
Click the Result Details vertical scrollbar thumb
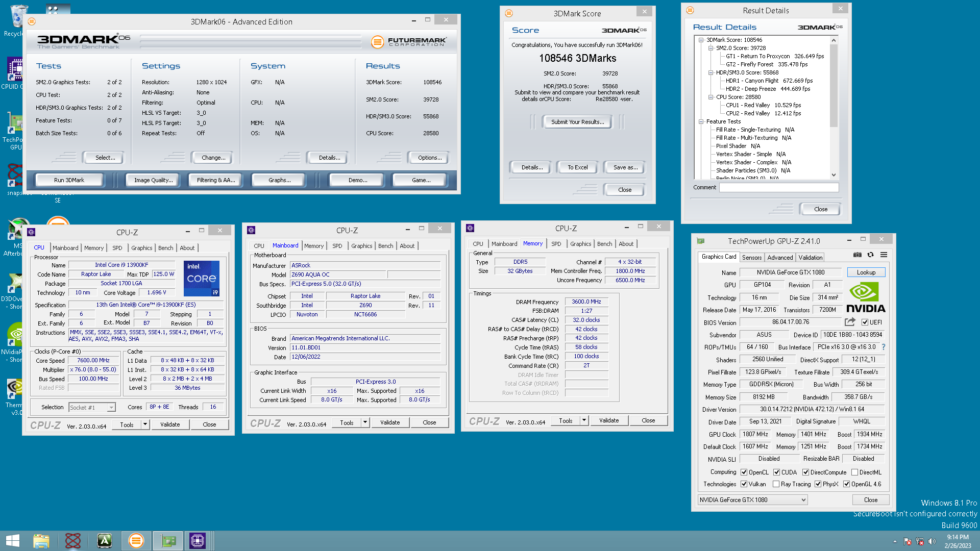point(834,86)
